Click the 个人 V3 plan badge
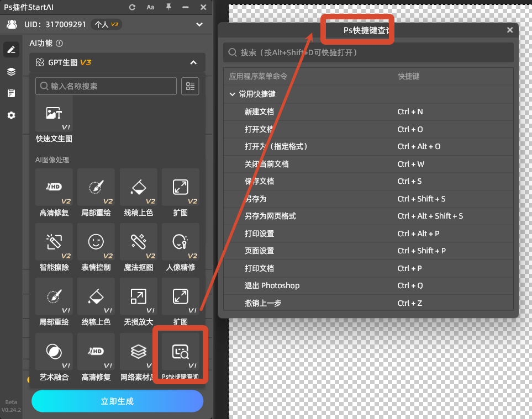Image resolution: width=532 pixels, height=419 pixels. point(106,24)
